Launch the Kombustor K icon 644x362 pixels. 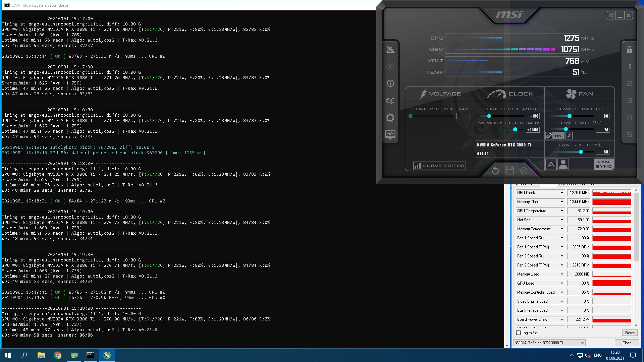click(390, 66)
